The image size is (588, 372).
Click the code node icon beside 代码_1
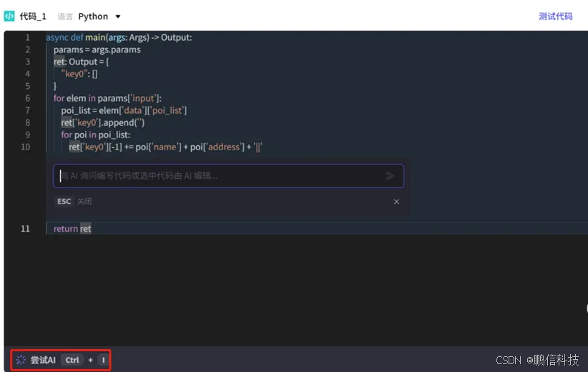click(x=9, y=16)
